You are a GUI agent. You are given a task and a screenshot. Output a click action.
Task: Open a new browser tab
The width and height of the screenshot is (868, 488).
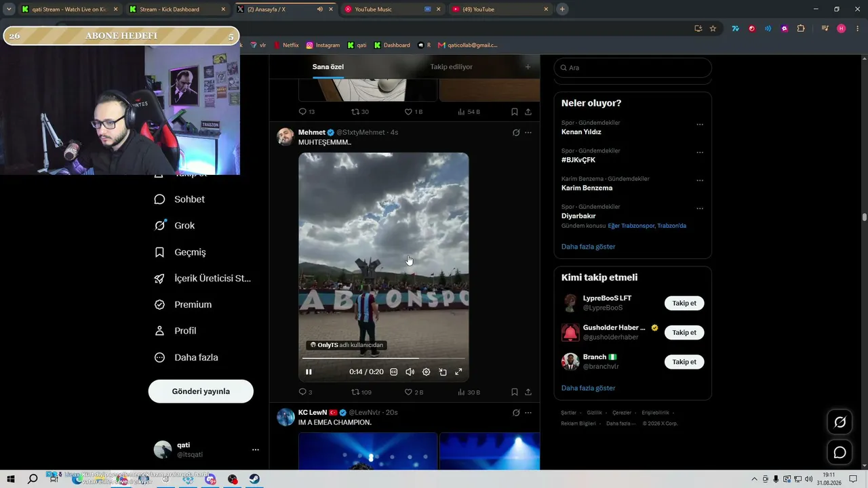point(562,9)
